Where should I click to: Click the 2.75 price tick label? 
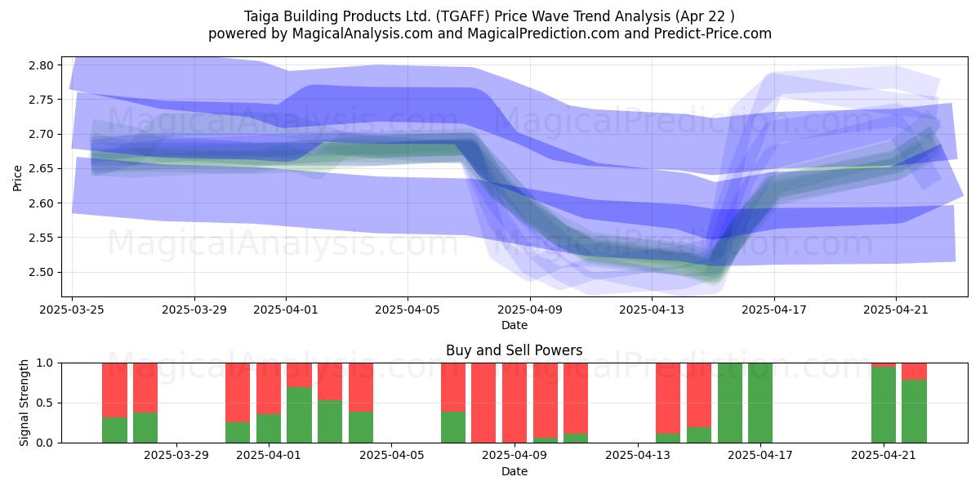coord(41,100)
